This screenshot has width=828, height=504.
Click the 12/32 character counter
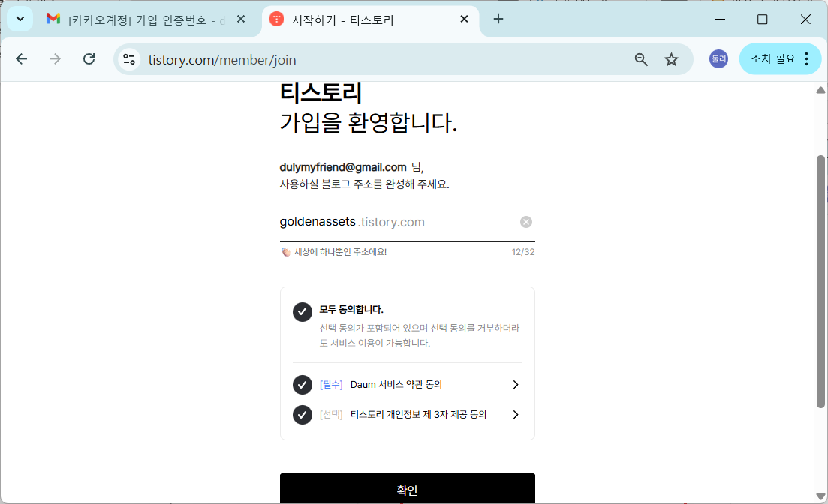click(522, 252)
